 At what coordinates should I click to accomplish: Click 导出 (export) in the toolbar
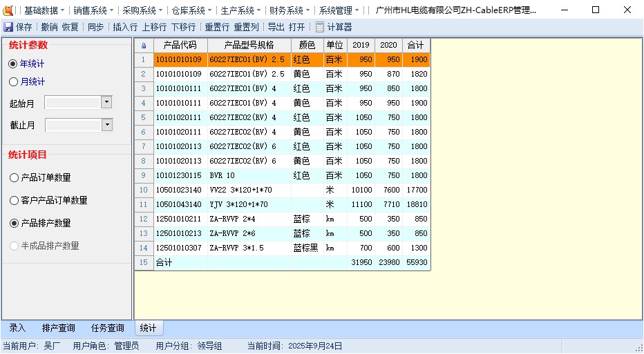(x=276, y=27)
